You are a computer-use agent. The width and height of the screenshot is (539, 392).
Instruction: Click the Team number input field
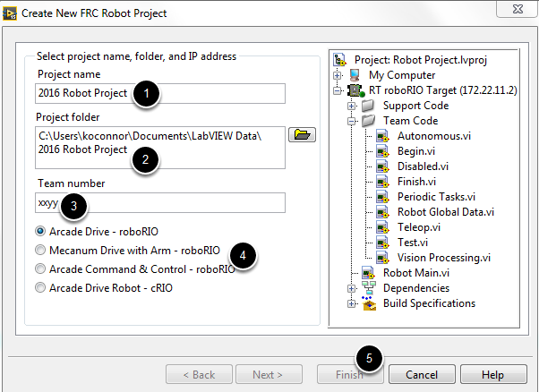point(160,202)
